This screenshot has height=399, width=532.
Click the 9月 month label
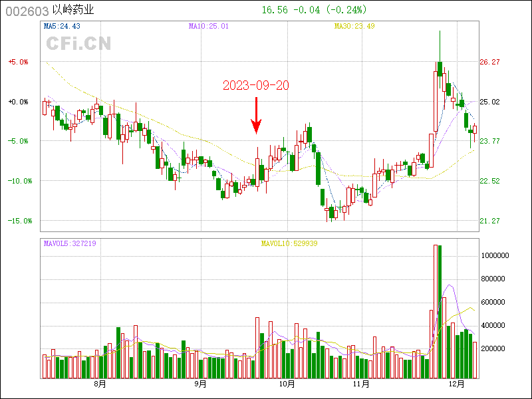pos(201,384)
